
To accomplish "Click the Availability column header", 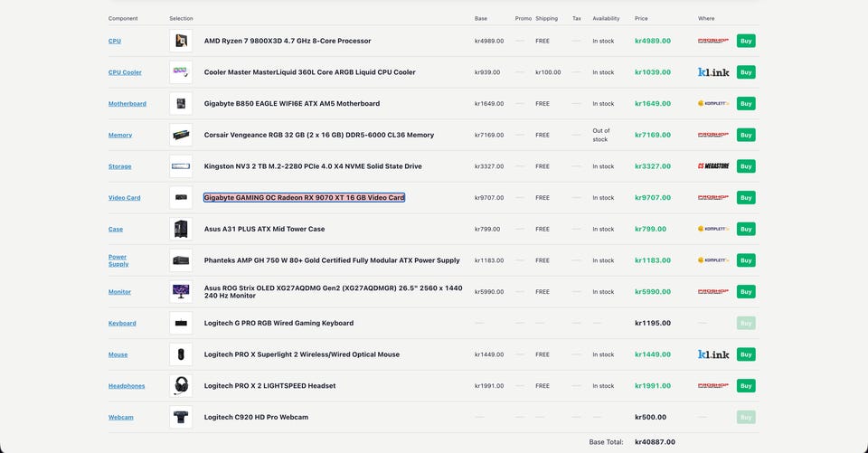I will pos(606,19).
